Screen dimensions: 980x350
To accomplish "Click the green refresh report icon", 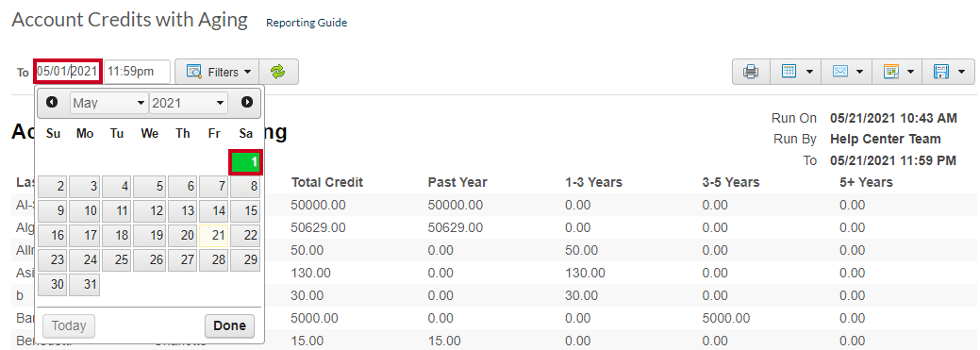I will [x=278, y=72].
